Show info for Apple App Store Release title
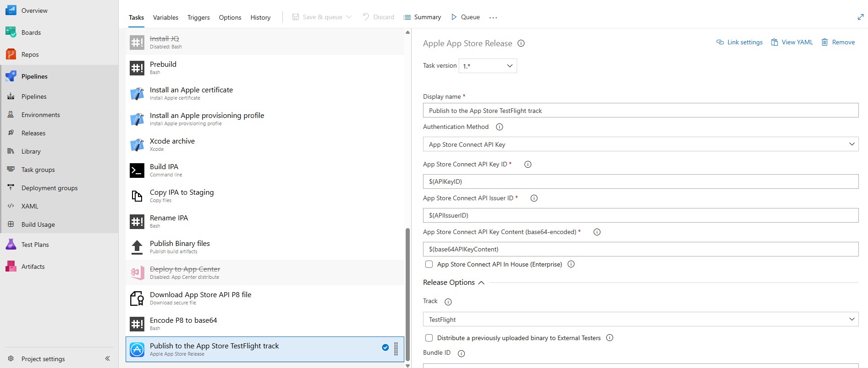The image size is (868, 368). (521, 43)
